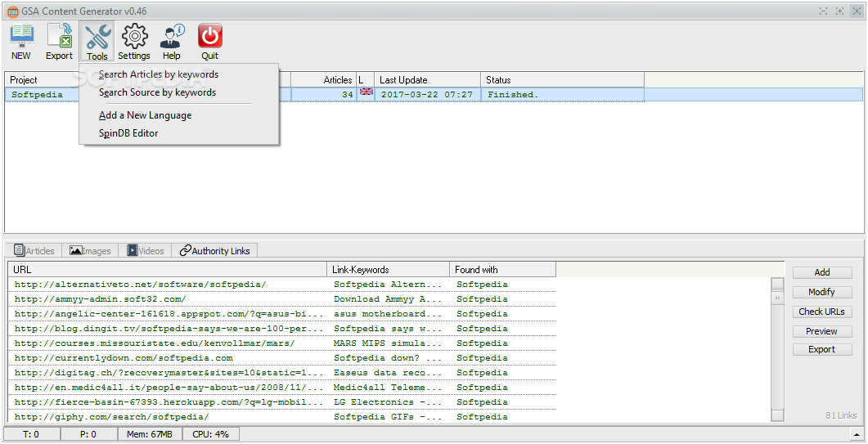This screenshot has height=444, width=868.
Task: Click the Modify button
Action: (x=822, y=292)
